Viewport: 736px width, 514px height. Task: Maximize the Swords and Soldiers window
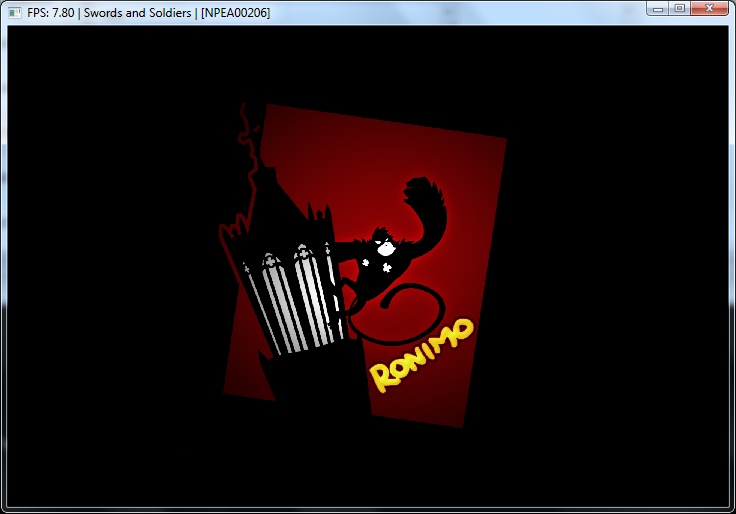[x=679, y=8]
